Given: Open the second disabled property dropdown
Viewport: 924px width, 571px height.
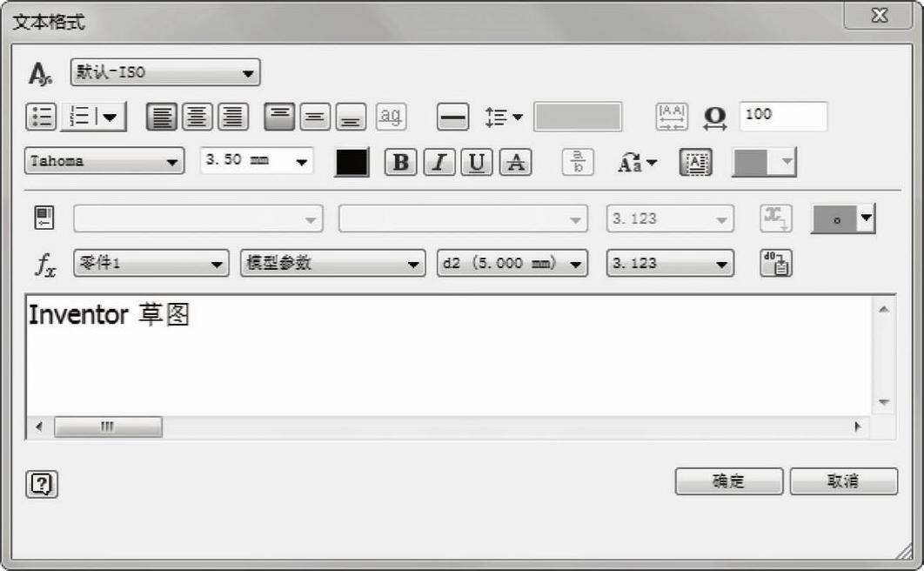Looking at the screenshot, I should click(x=463, y=218).
